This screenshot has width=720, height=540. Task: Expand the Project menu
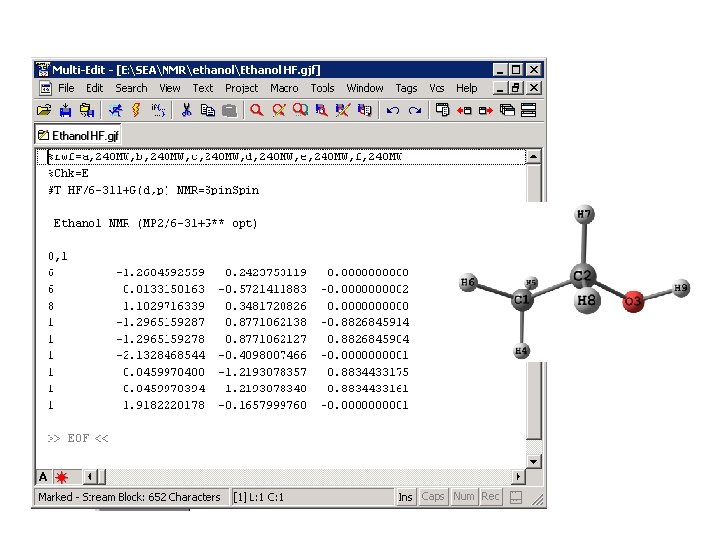241,88
